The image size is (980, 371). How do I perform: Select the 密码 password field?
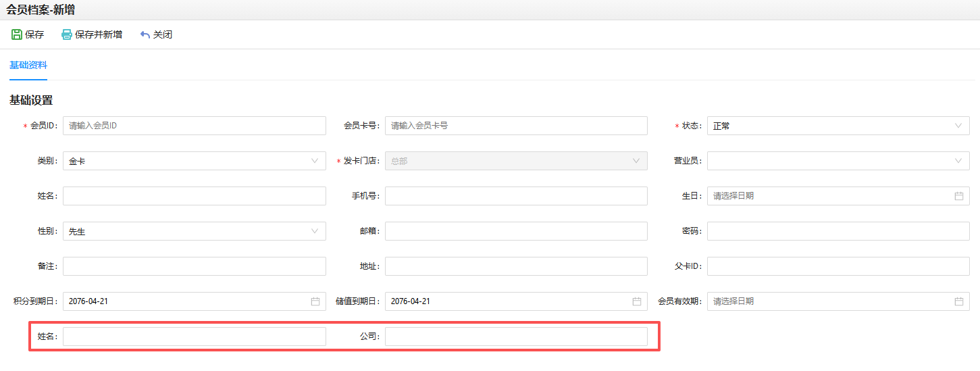point(838,231)
